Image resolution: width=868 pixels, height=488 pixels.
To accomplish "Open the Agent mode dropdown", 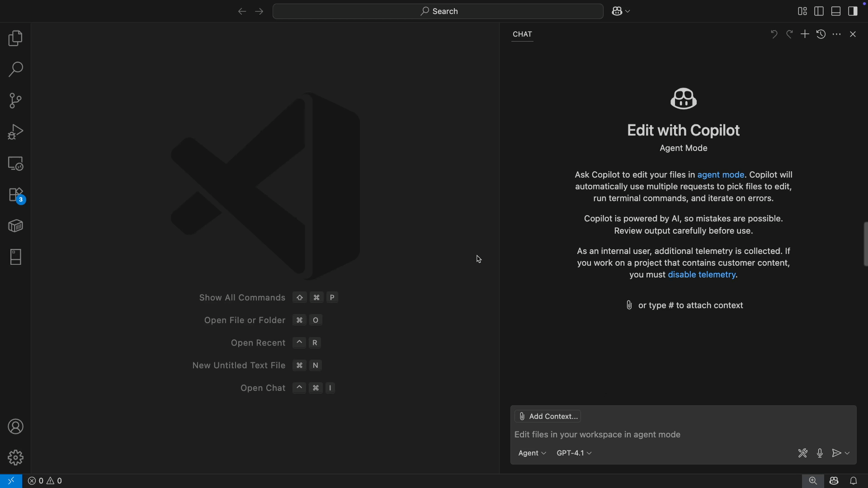I will click(x=532, y=453).
